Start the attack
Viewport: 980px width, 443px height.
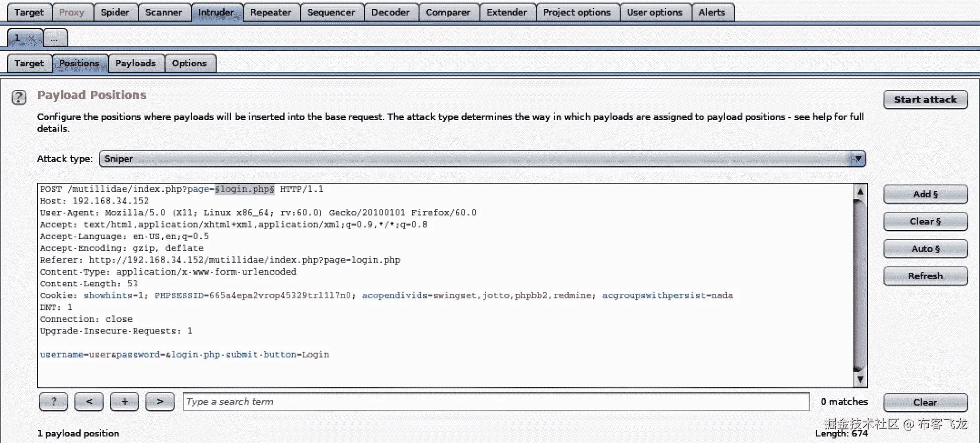pos(925,99)
